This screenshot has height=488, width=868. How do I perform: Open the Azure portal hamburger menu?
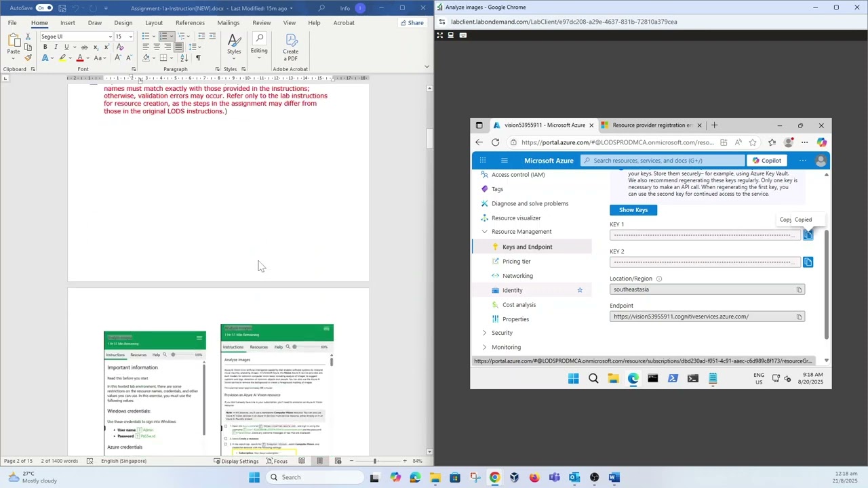(x=505, y=161)
